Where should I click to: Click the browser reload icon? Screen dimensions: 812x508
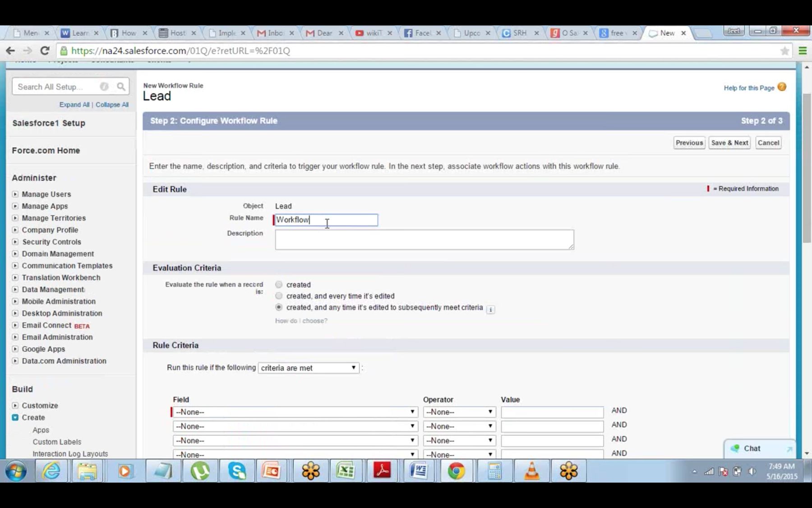(x=45, y=51)
